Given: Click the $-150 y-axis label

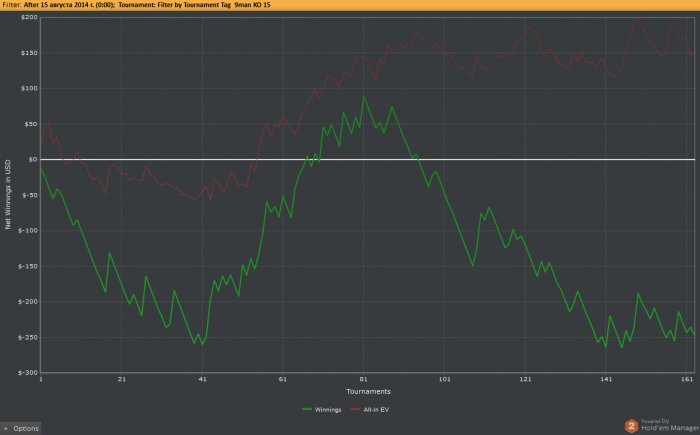Looking at the screenshot, I should 28,266.
